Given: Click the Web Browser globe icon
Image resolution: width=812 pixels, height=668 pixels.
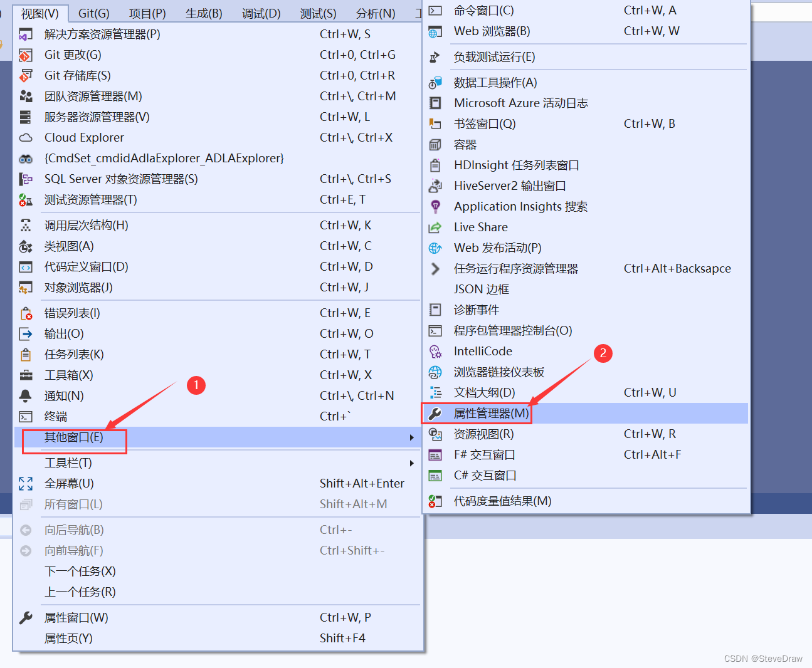Looking at the screenshot, I should coord(435,31).
